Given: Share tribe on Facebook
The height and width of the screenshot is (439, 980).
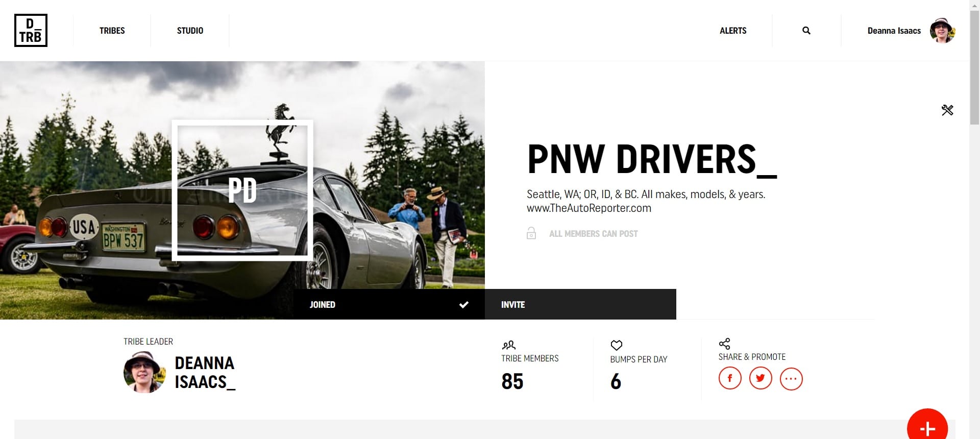Looking at the screenshot, I should pos(730,379).
